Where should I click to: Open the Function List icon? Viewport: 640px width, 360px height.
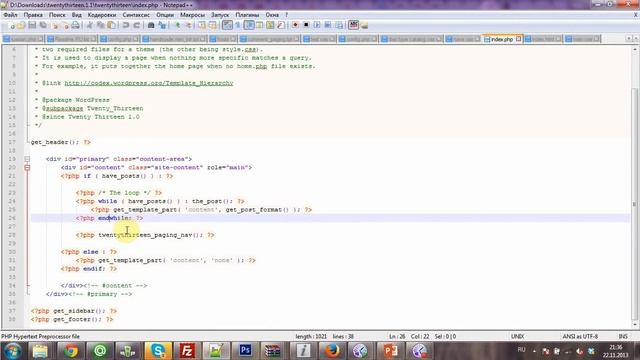point(281,25)
